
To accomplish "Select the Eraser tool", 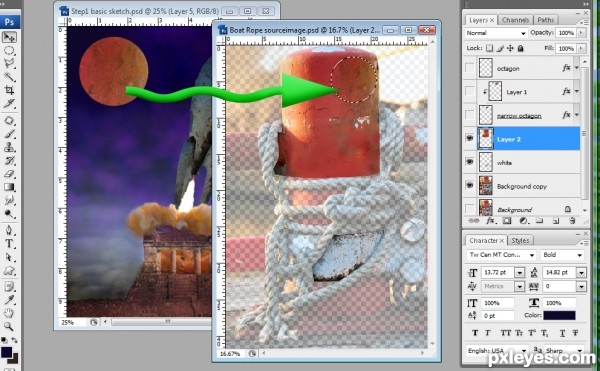I will pyautogui.click(x=9, y=174).
